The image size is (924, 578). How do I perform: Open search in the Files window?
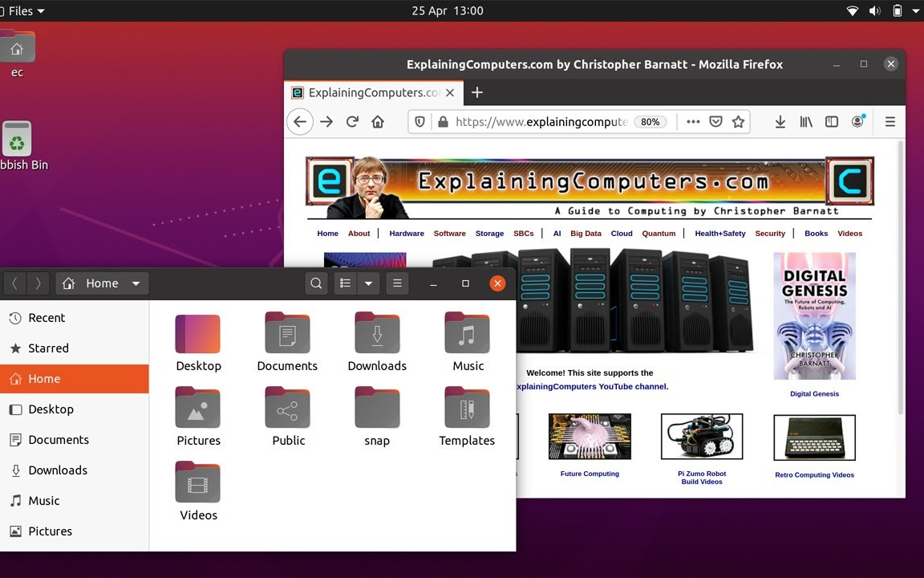click(316, 283)
